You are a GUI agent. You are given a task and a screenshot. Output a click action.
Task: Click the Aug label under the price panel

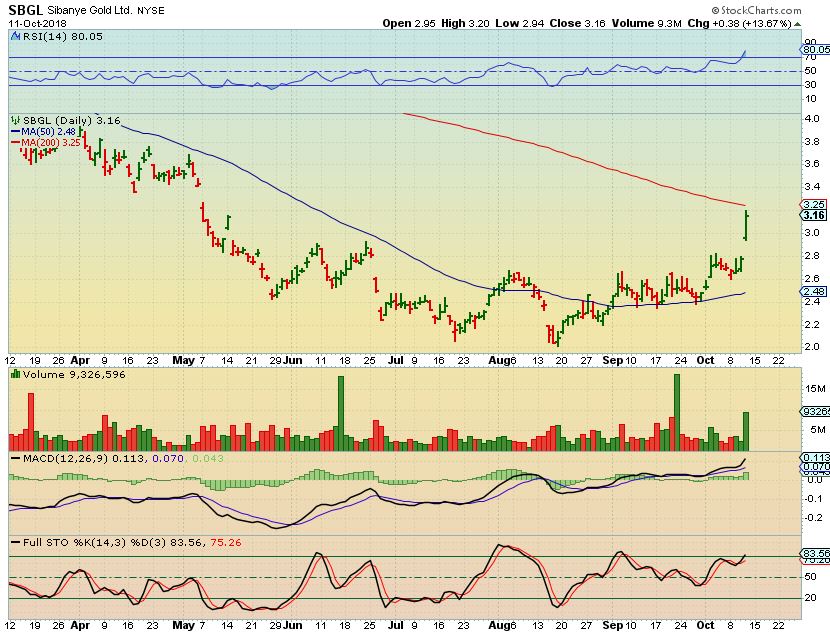pyautogui.click(x=499, y=360)
